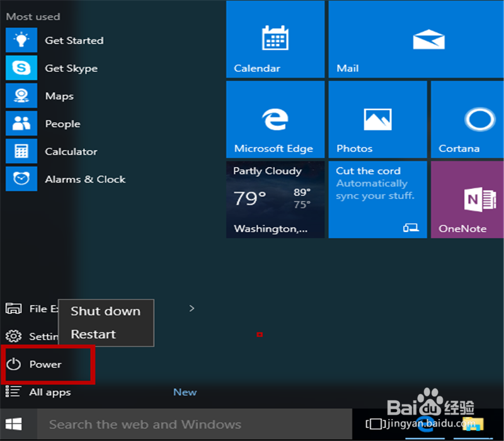Click the Task View taskbar icon
504x441 pixels.
375,424
